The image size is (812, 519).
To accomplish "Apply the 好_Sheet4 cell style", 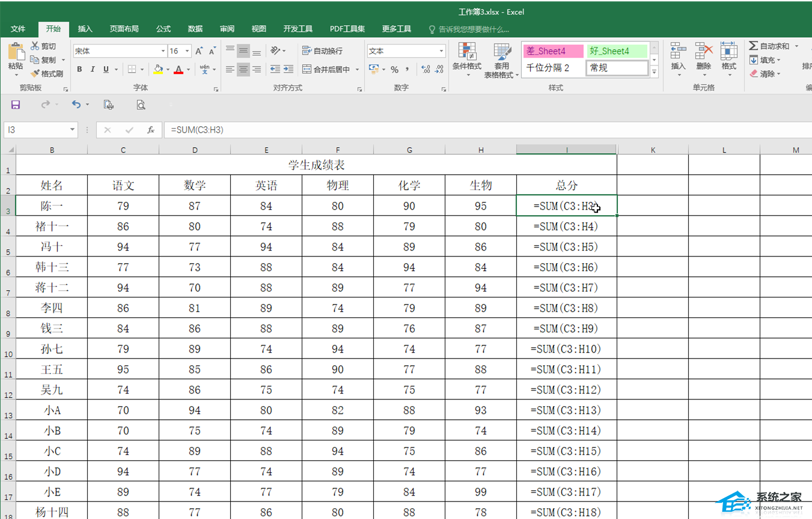I will pos(617,51).
